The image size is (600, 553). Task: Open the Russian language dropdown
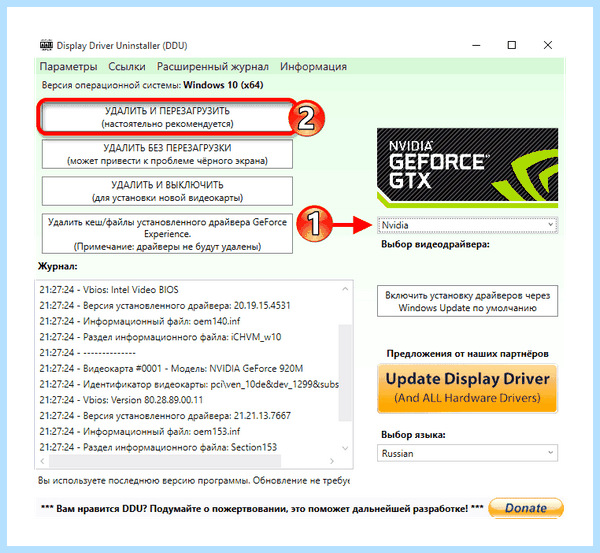(467, 453)
